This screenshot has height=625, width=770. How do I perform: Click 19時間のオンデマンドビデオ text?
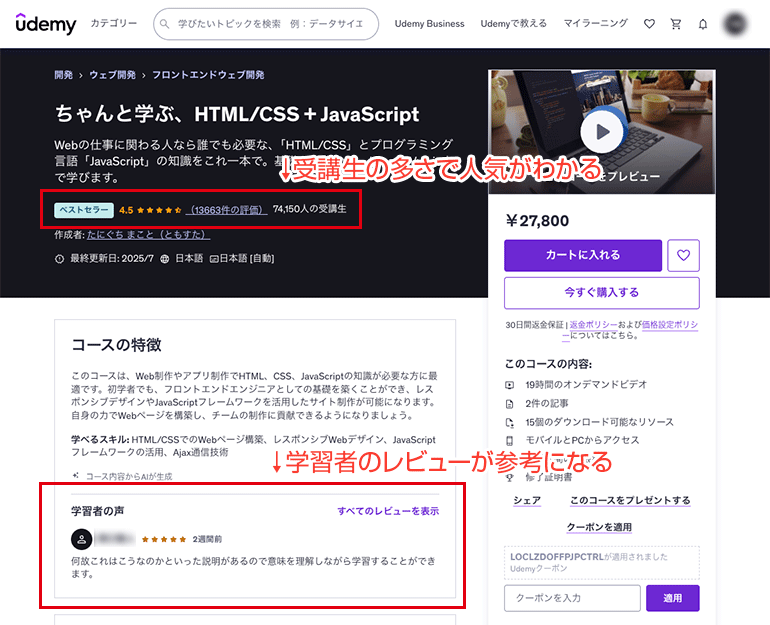click(586, 384)
